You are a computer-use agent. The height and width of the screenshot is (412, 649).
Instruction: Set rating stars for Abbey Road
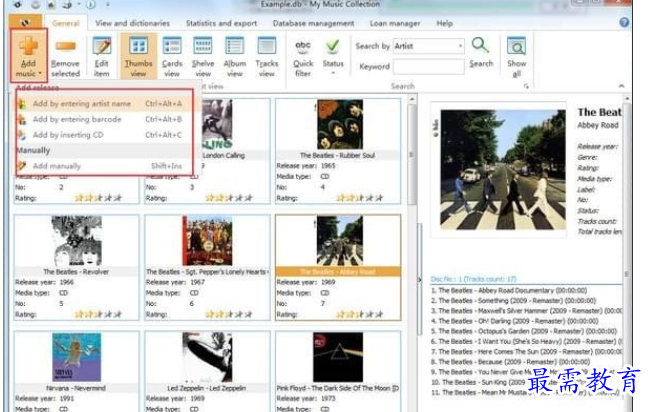[x=359, y=314]
